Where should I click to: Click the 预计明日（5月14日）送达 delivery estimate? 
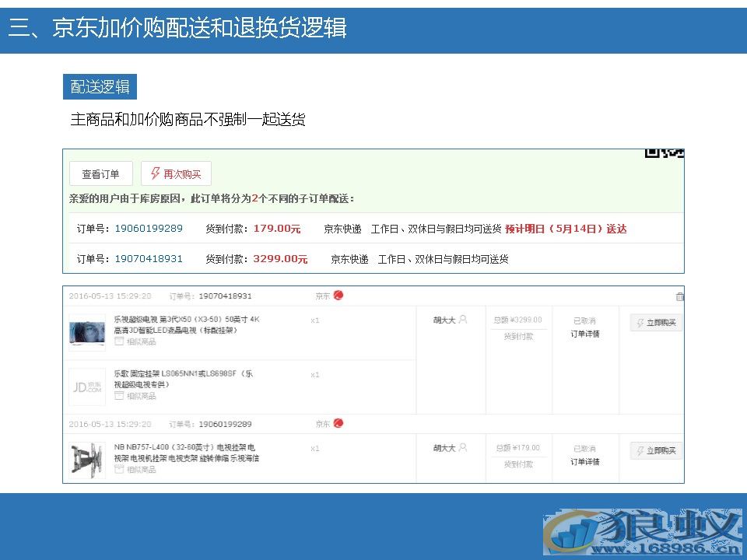pos(566,229)
